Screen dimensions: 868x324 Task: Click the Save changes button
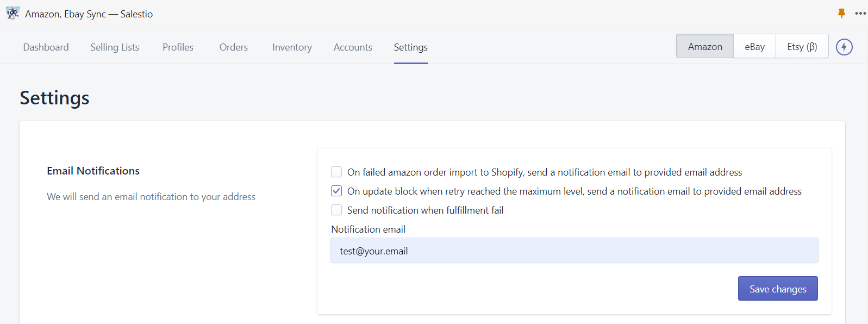[x=778, y=289]
